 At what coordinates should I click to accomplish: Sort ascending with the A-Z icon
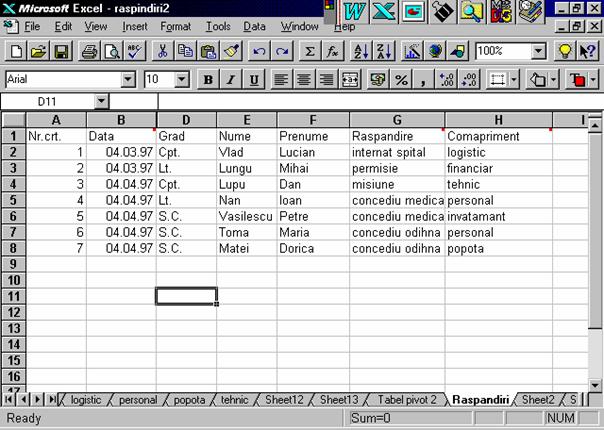click(x=362, y=51)
